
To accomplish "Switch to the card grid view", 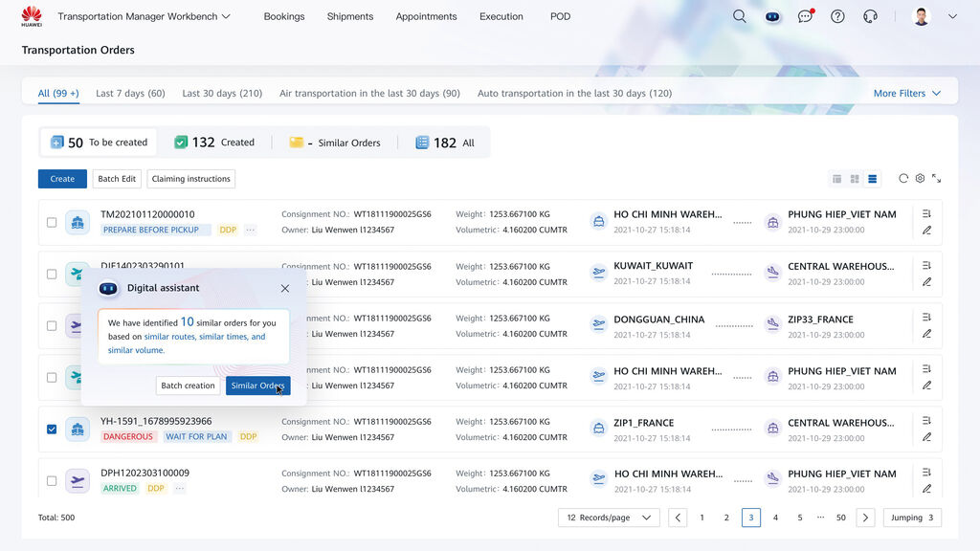I will [x=855, y=179].
